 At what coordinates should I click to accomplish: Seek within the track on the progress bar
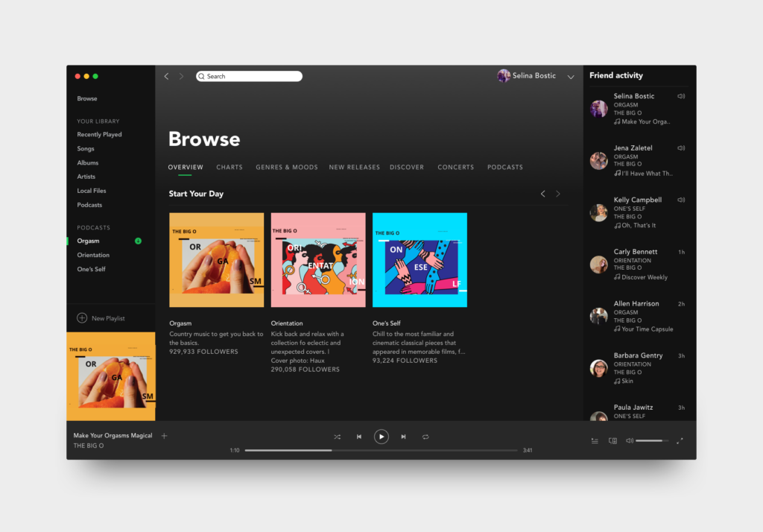(x=381, y=450)
